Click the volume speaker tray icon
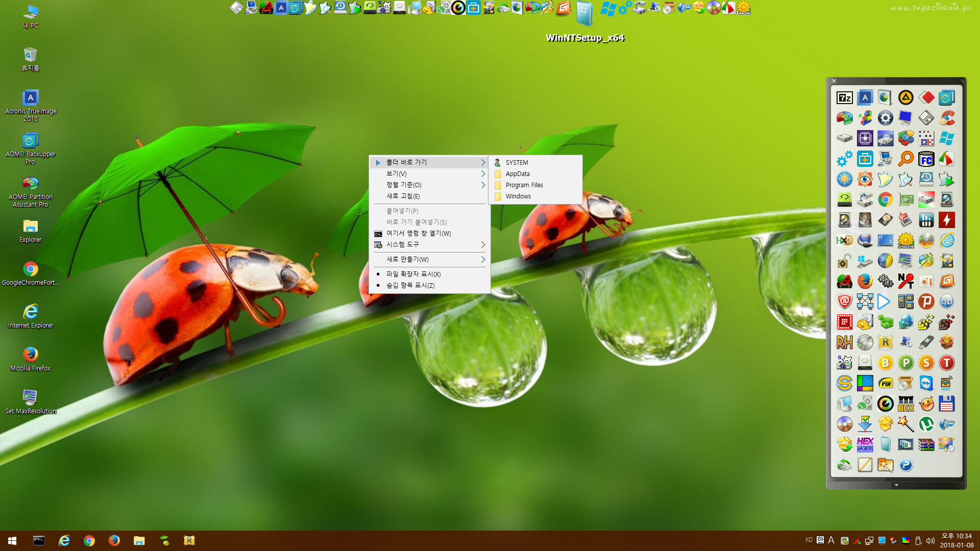Image resolution: width=980 pixels, height=551 pixels. (930, 541)
